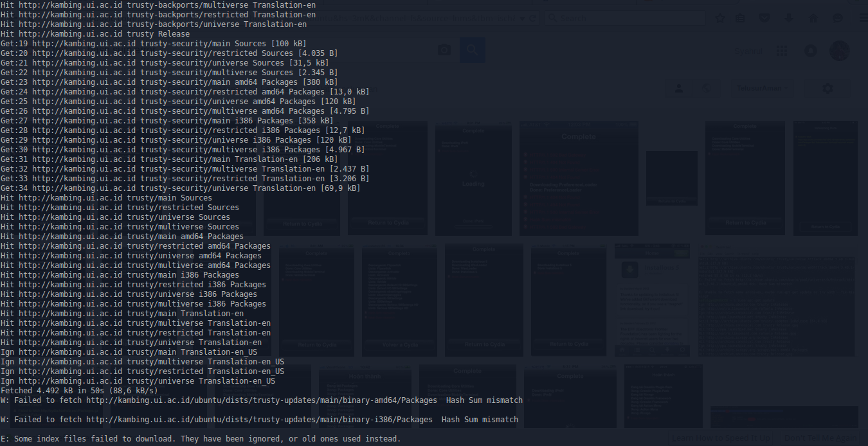Open the Firefox hamburger menu
This screenshot has width=868, height=446.
(863, 18)
